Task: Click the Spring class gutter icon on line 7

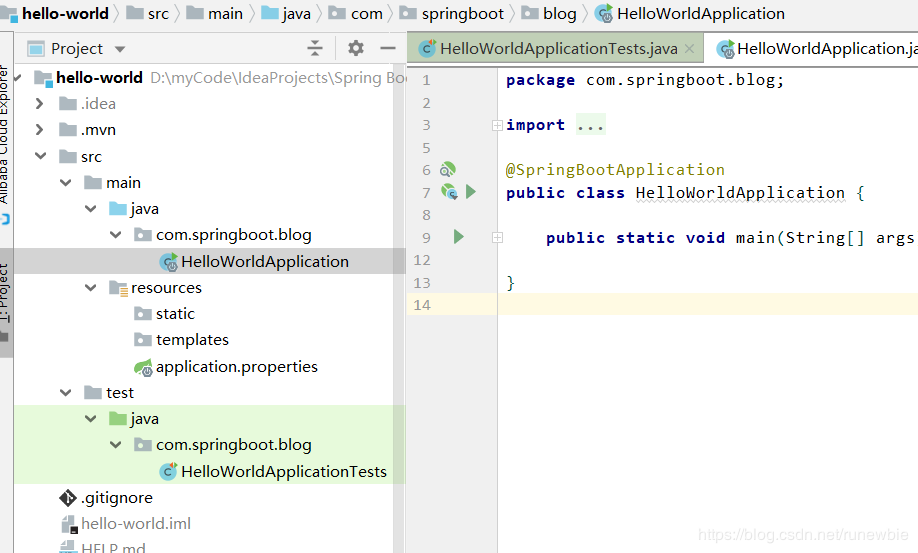Action: click(x=449, y=191)
